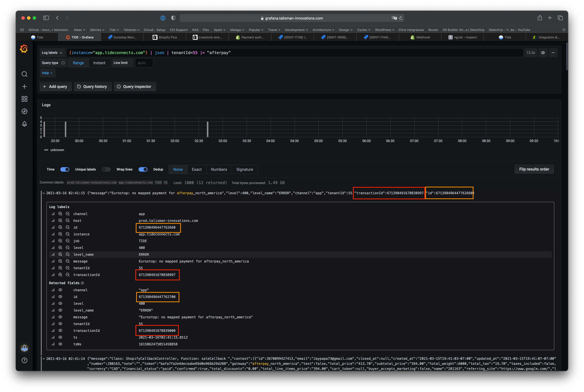Open the Explore compass icon
This screenshot has width=584, height=392.
click(24, 111)
